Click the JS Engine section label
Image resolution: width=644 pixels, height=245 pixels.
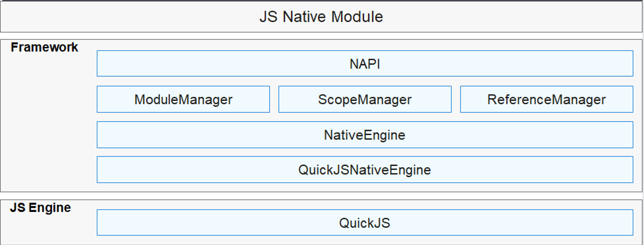coord(41,208)
